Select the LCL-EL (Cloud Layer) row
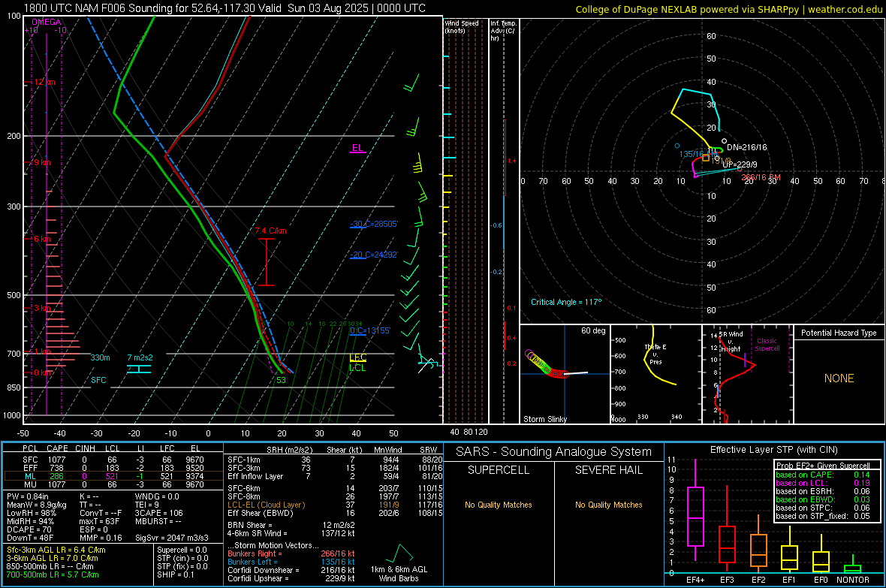Viewport: 886px width, 588px height. click(335, 505)
